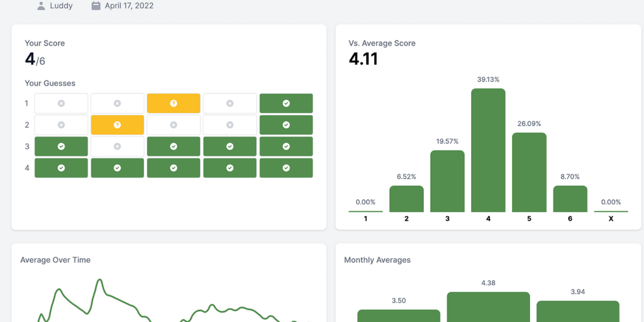Click the user icon beside Luddy
Screen dimensions: 644x322
41,6
